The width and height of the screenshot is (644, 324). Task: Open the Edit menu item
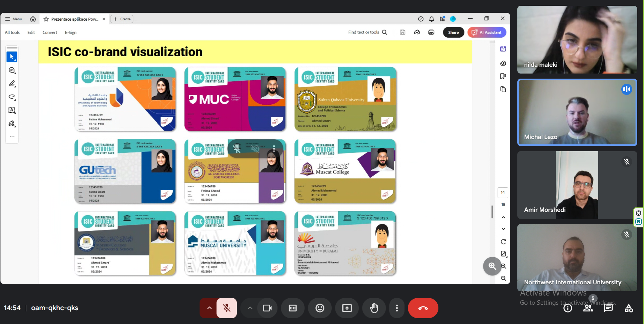point(31,33)
